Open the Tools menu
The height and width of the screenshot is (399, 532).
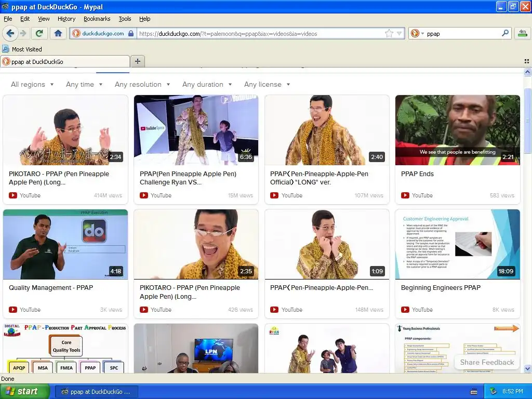click(125, 19)
